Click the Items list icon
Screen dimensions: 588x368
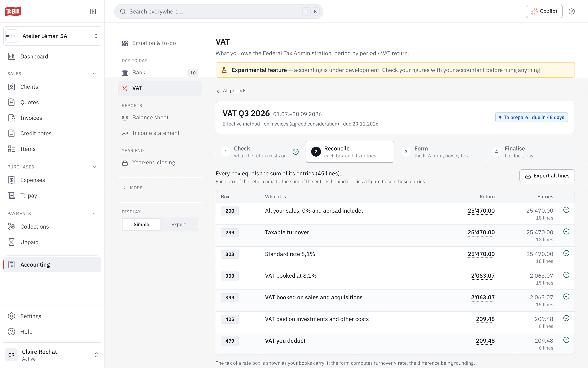click(x=11, y=149)
